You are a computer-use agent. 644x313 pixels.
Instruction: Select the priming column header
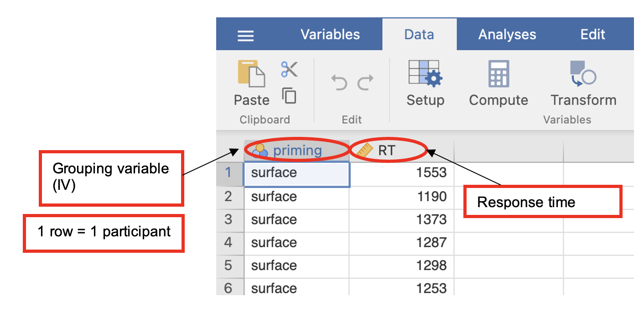pyautogui.click(x=297, y=151)
